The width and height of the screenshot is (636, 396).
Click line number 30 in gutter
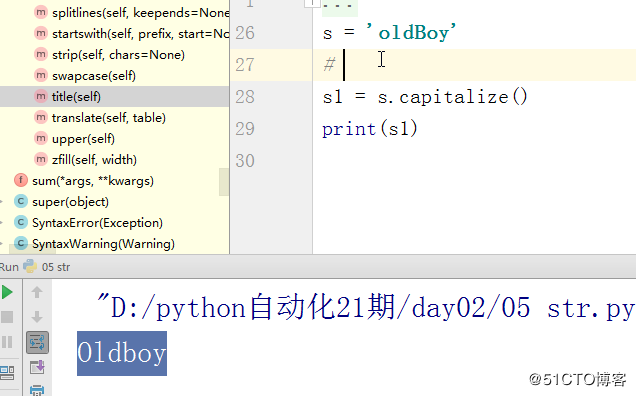click(245, 161)
